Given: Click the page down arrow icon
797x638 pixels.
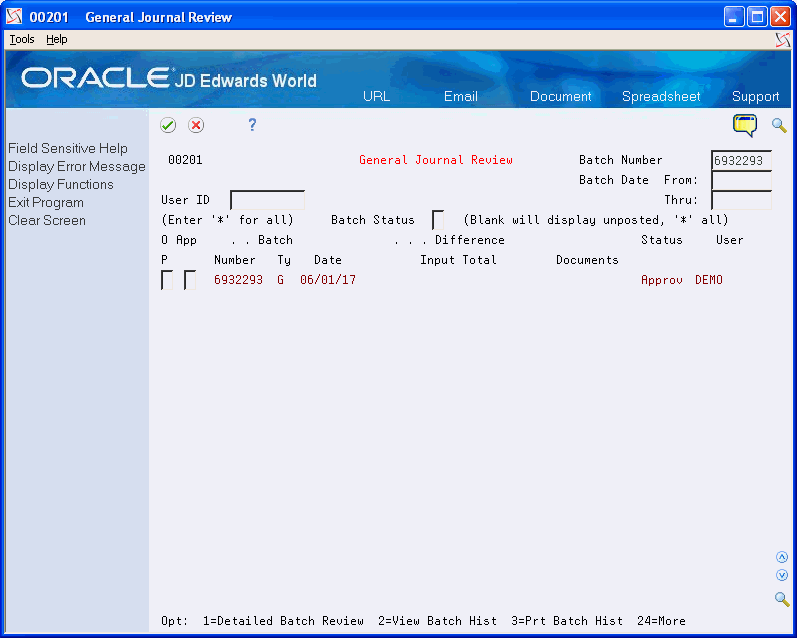Looking at the screenshot, I should [782, 575].
